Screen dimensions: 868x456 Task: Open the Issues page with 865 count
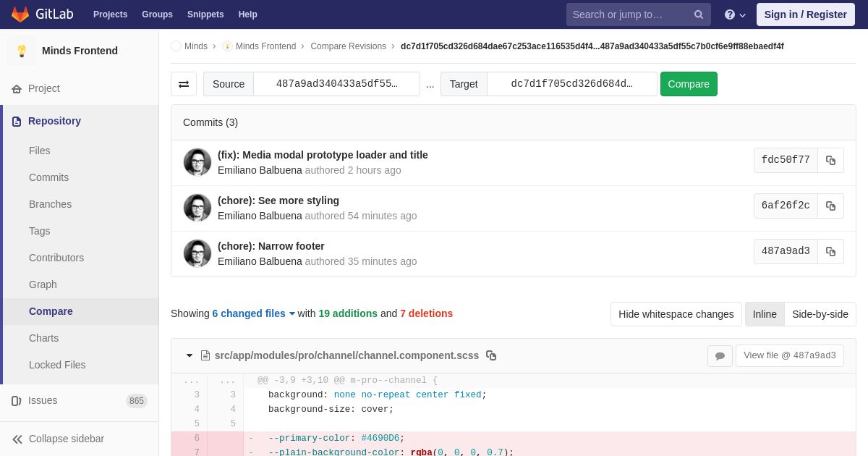(x=80, y=400)
